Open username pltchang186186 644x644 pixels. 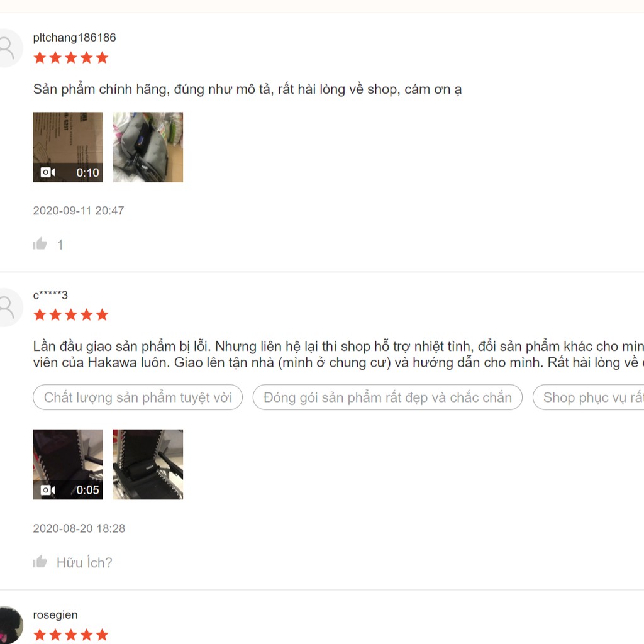click(74, 37)
